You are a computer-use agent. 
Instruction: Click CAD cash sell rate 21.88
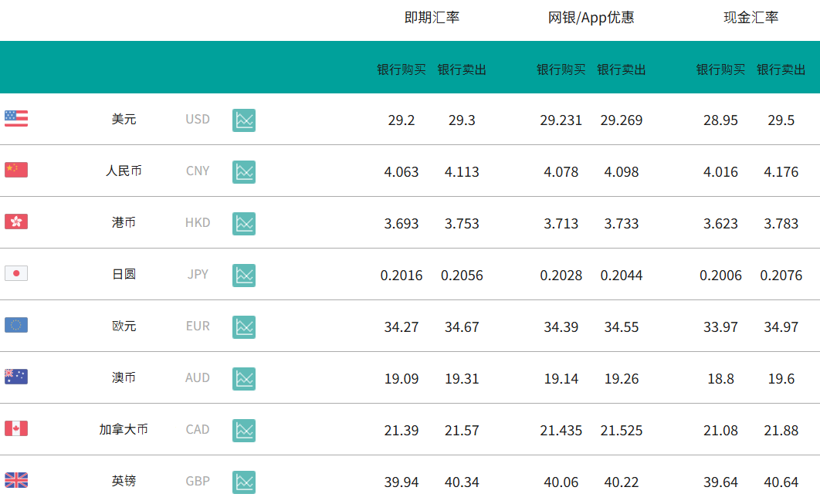[781, 431]
